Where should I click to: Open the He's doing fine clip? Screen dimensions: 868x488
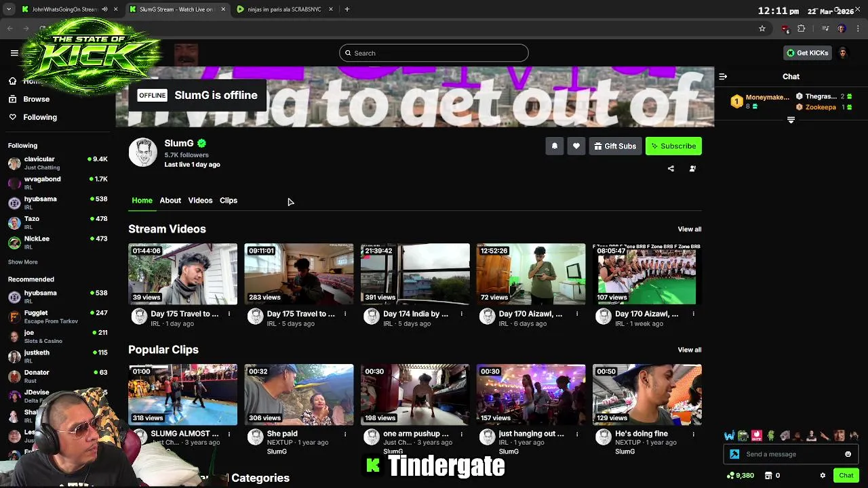647,394
